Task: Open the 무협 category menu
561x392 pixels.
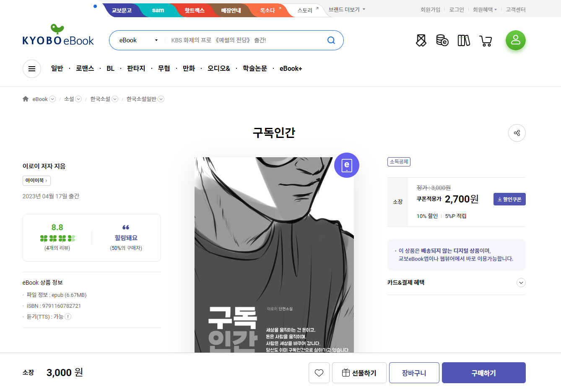Action: point(164,68)
